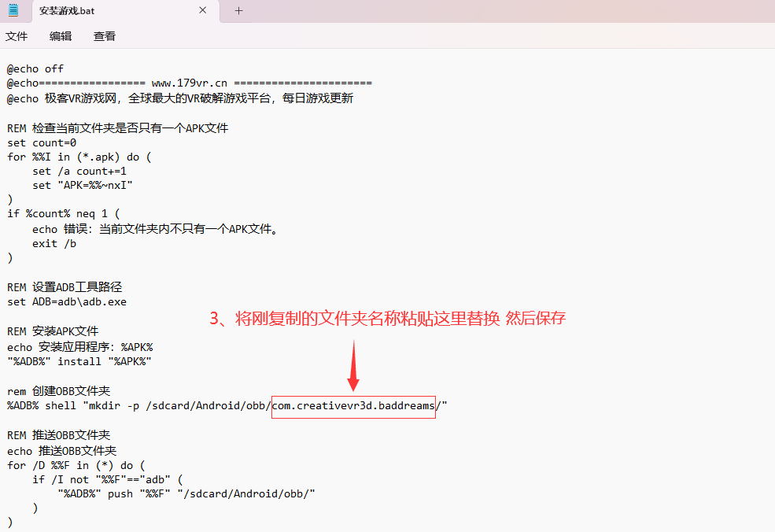Place cursor on the '@echo off' line
Image resolution: width=775 pixels, height=532 pixels.
pos(35,69)
